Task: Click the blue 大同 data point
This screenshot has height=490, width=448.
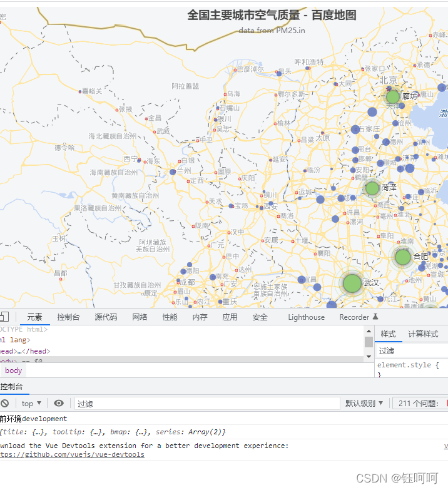Action: [x=335, y=84]
